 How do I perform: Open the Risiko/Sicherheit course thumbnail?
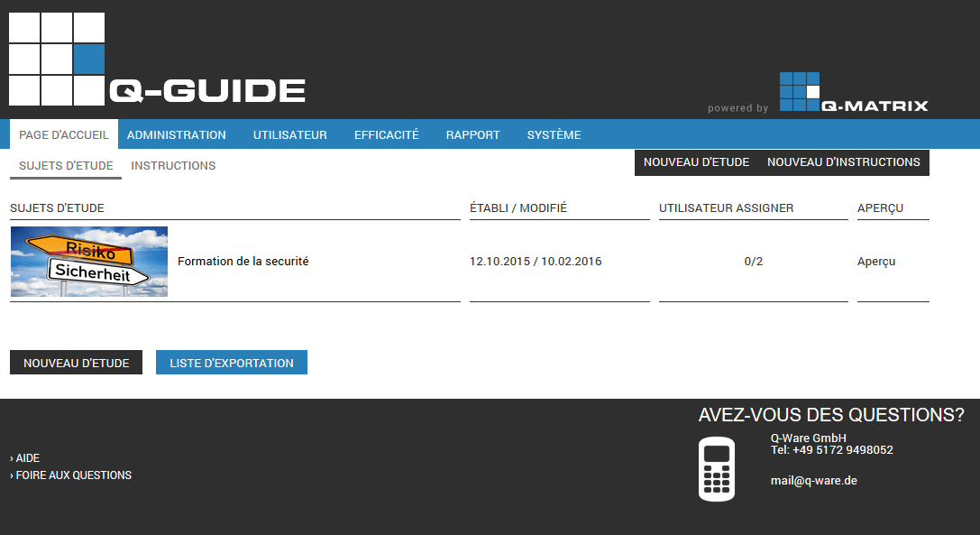click(88, 261)
